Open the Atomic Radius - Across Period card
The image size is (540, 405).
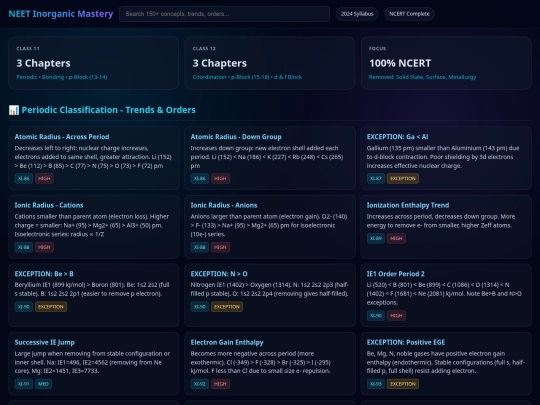pyautogui.click(x=93, y=158)
